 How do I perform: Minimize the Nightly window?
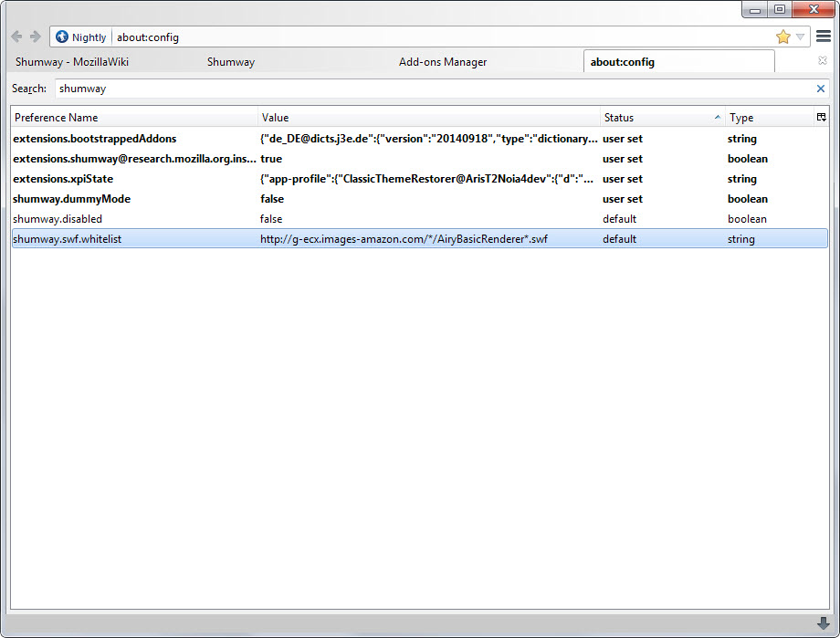click(755, 9)
